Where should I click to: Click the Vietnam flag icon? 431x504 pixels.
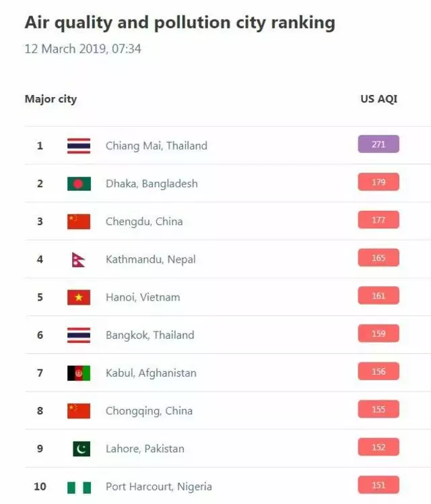[79, 297]
